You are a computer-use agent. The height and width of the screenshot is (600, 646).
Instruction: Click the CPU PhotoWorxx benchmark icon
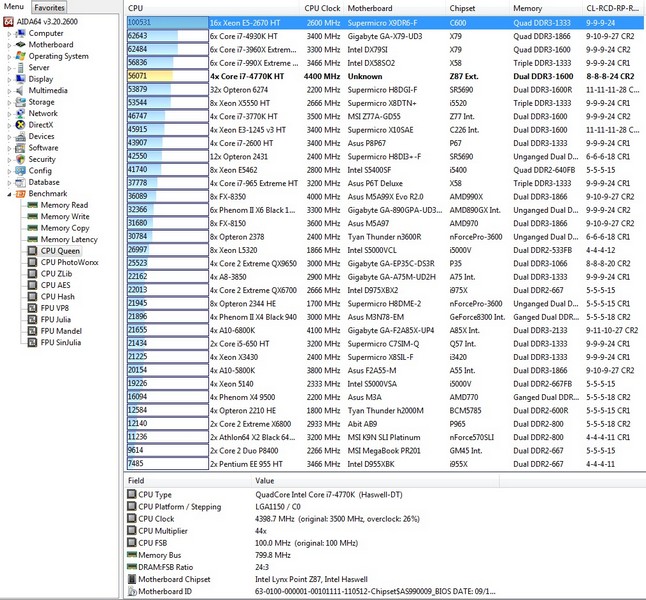[32, 262]
